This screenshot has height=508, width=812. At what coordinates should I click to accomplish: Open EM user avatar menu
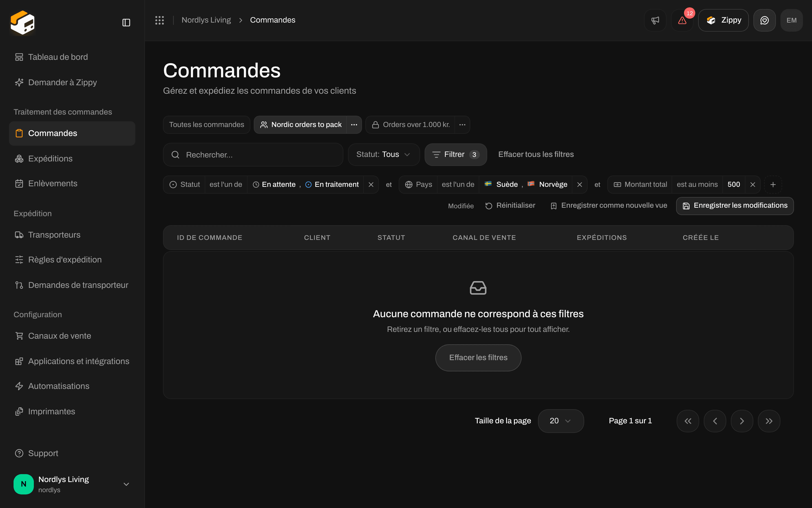pyautogui.click(x=791, y=20)
